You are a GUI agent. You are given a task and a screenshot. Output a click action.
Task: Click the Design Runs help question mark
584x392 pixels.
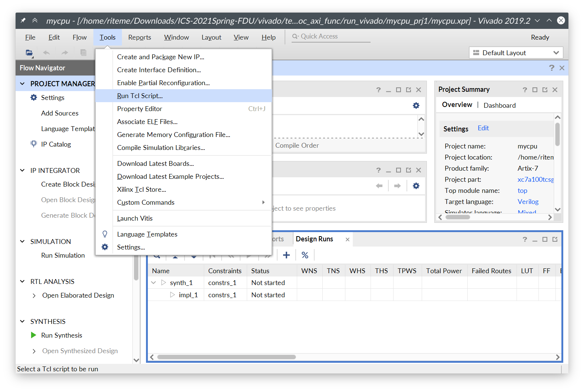525,239
